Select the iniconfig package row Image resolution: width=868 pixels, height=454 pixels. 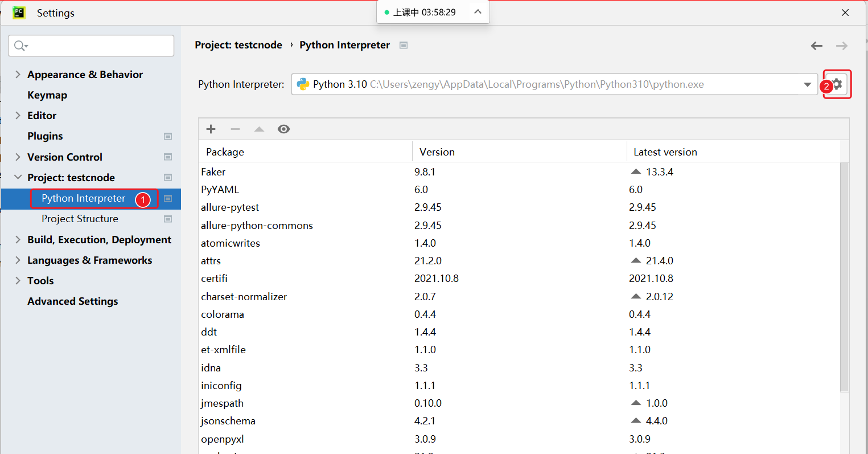519,385
